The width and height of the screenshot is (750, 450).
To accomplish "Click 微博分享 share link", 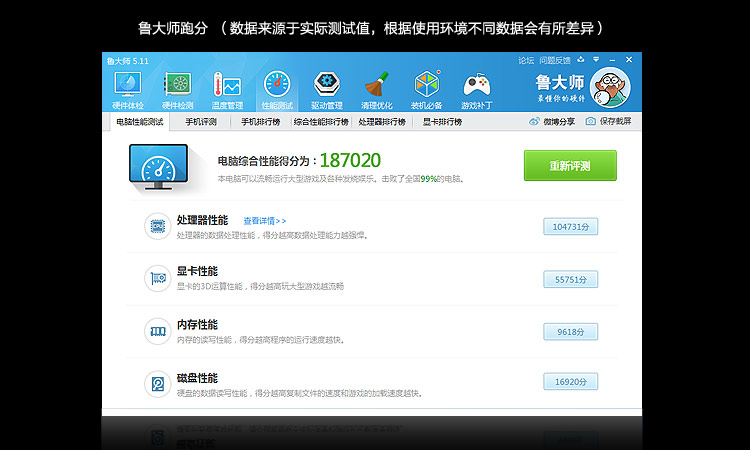I will coord(559,121).
